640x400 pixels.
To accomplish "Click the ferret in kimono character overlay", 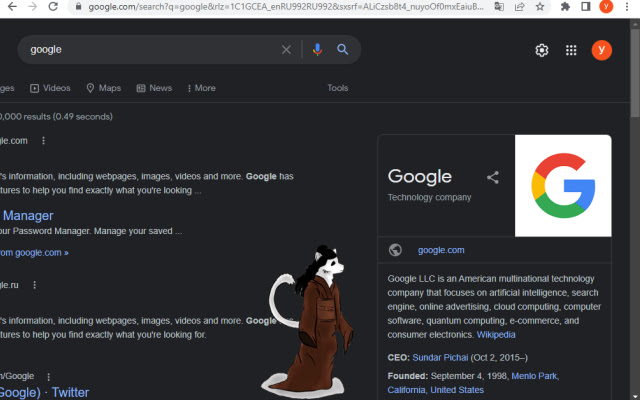I will pyautogui.click(x=310, y=322).
